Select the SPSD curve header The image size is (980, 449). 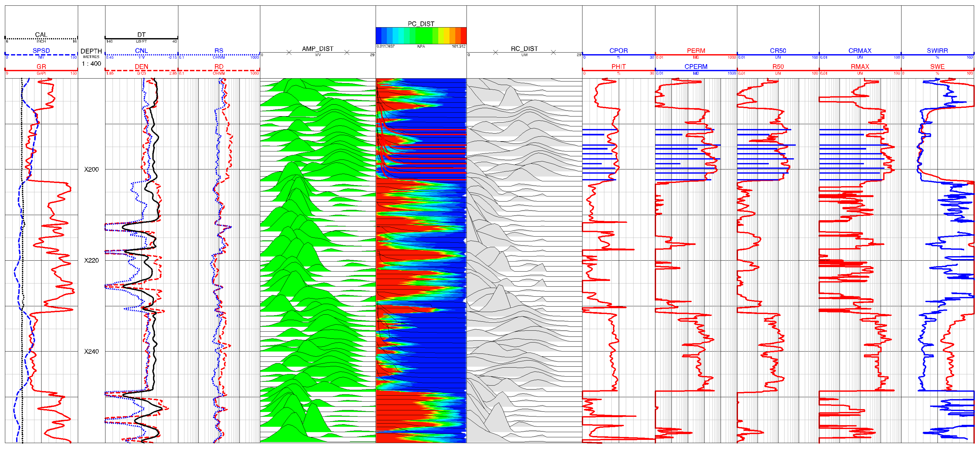coord(41,51)
